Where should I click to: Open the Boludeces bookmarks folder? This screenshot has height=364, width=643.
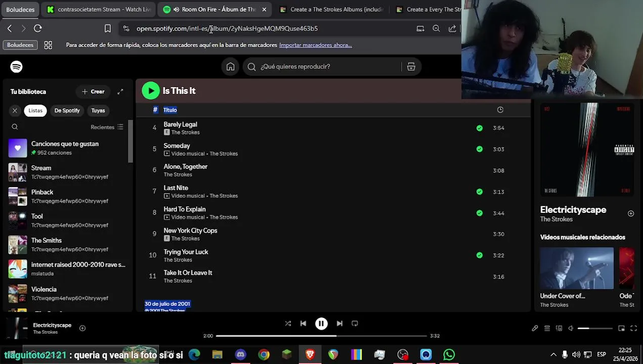(20, 45)
